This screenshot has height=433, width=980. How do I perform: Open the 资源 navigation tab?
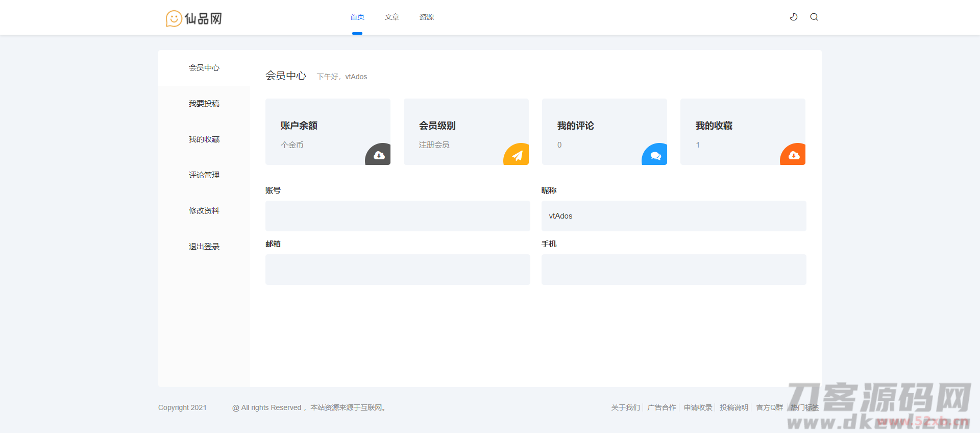[427, 17]
